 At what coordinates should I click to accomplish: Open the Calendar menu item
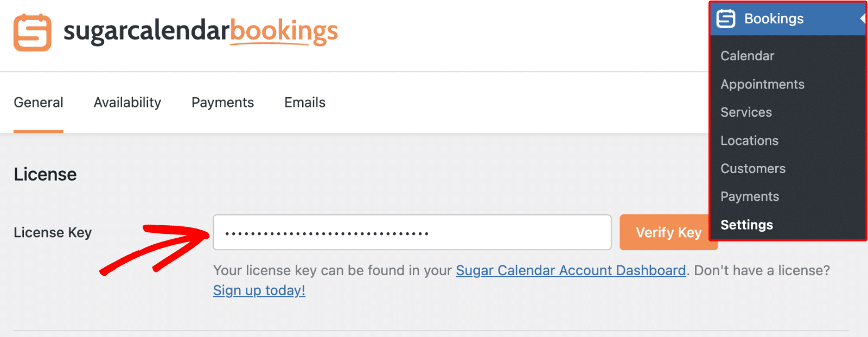click(x=747, y=56)
